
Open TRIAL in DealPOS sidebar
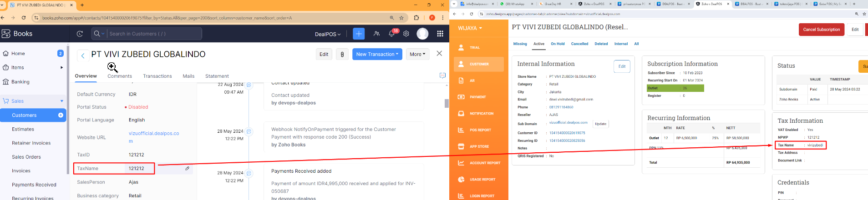pyautogui.click(x=475, y=47)
